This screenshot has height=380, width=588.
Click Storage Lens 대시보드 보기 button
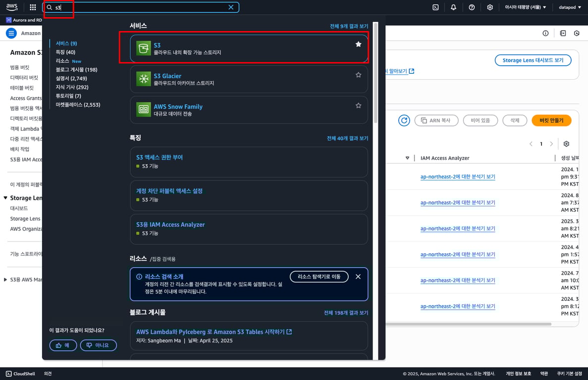point(533,60)
